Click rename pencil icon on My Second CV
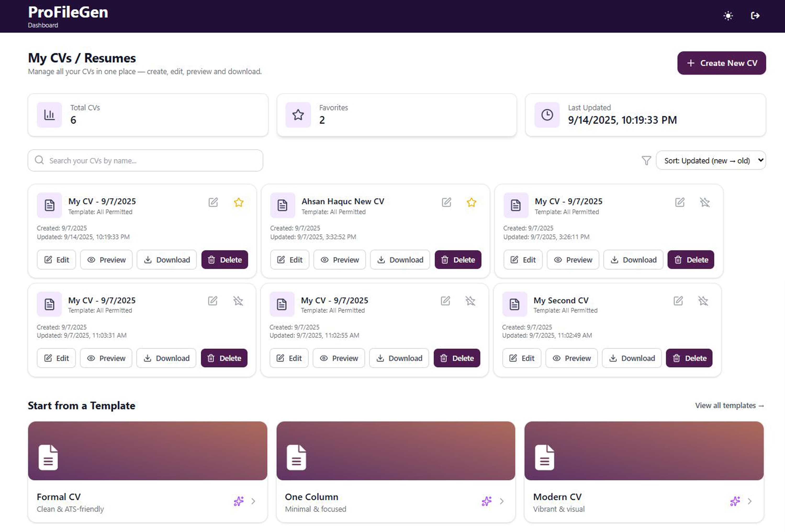The image size is (785, 532). 678,301
